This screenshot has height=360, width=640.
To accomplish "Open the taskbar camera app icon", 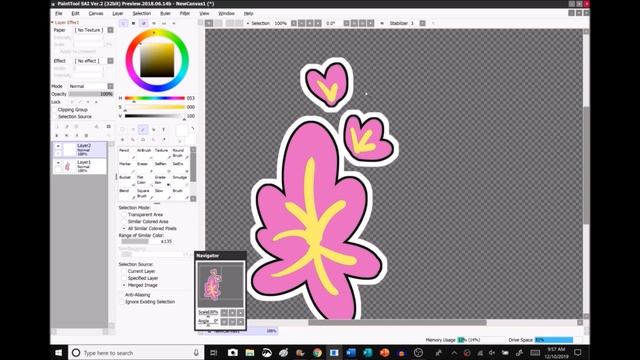I will pos(233,353).
